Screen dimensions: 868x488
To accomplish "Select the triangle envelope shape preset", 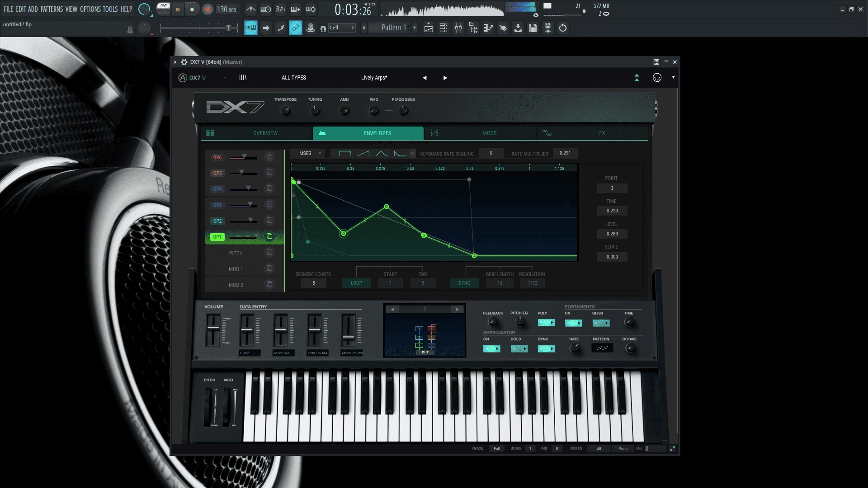I will coord(382,154).
